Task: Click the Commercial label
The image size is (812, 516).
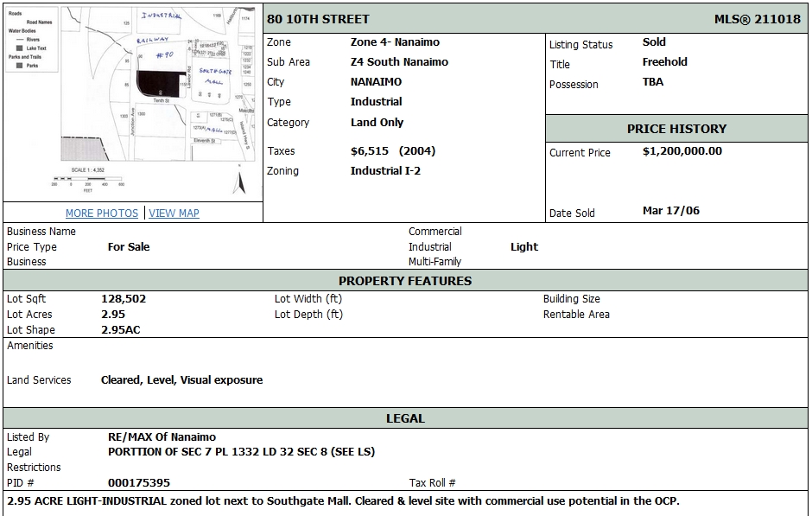Action: (x=435, y=231)
